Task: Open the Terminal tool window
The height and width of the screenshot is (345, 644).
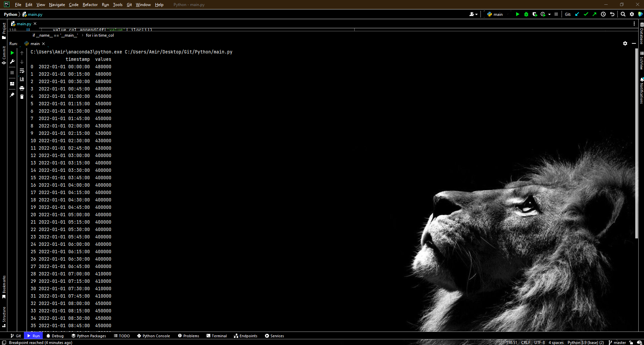Action: coord(216,336)
